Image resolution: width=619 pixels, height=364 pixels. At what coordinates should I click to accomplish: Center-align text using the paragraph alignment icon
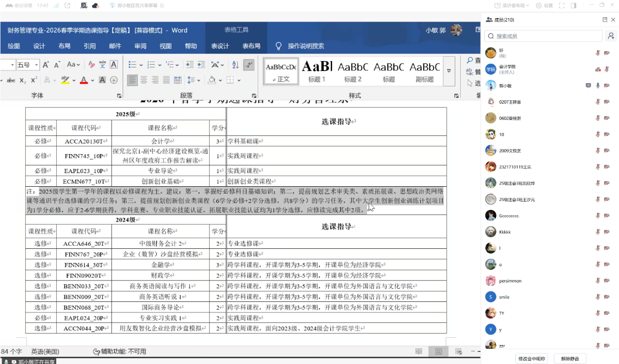click(143, 80)
